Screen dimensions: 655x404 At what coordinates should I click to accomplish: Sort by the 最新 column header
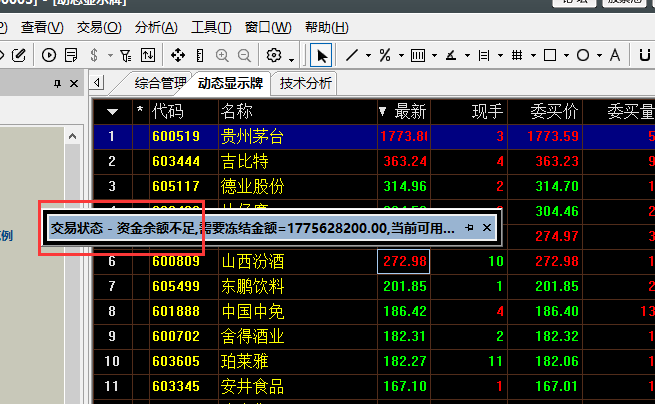point(404,112)
